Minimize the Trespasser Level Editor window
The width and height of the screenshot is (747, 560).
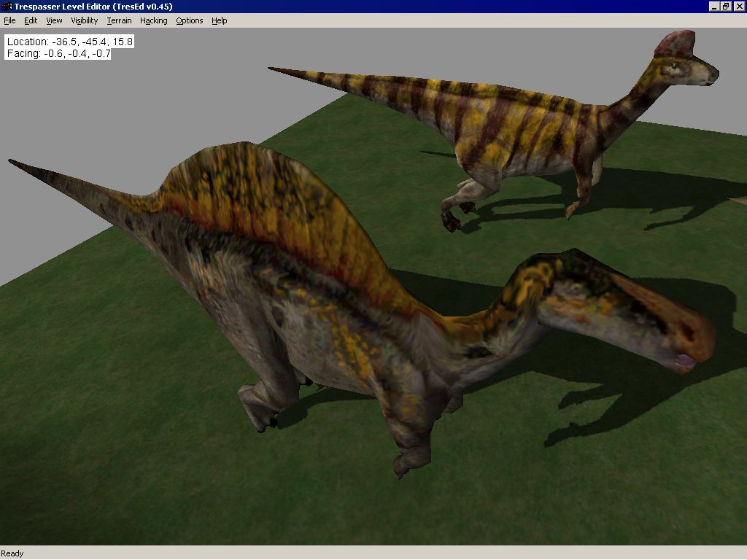[713, 6]
